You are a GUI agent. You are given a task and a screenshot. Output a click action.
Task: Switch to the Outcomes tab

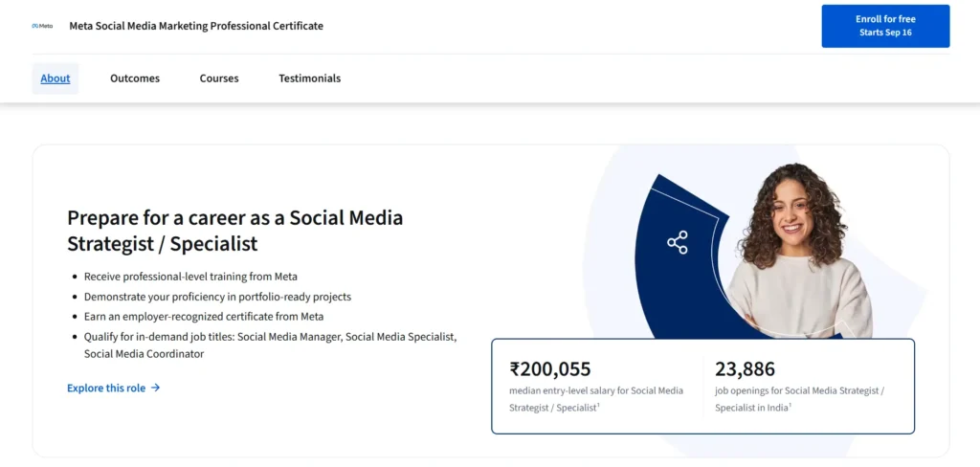point(135,78)
